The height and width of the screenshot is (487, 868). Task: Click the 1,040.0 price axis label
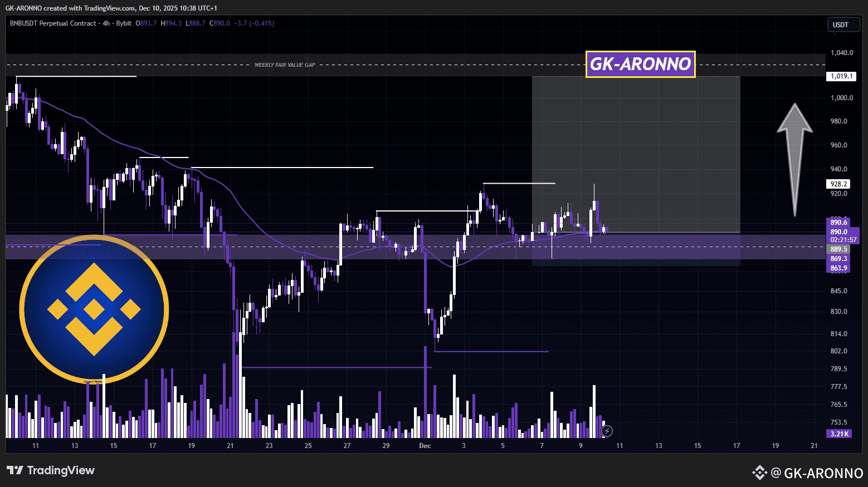tap(842, 53)
